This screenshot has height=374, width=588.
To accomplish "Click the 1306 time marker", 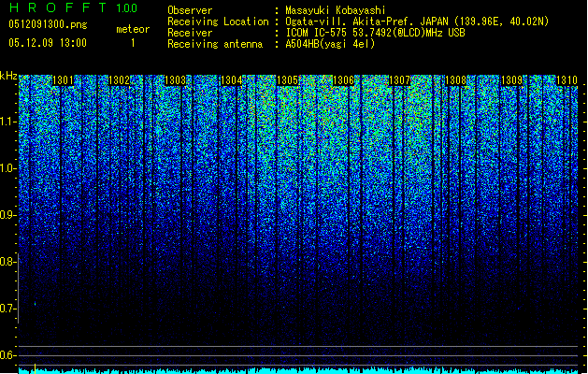I will 343,80.
